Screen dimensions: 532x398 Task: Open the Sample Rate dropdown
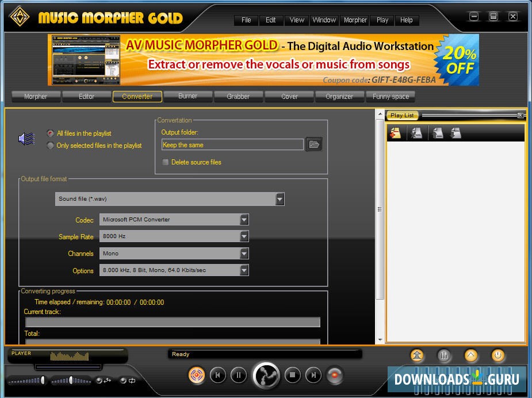tap(244, 236)
